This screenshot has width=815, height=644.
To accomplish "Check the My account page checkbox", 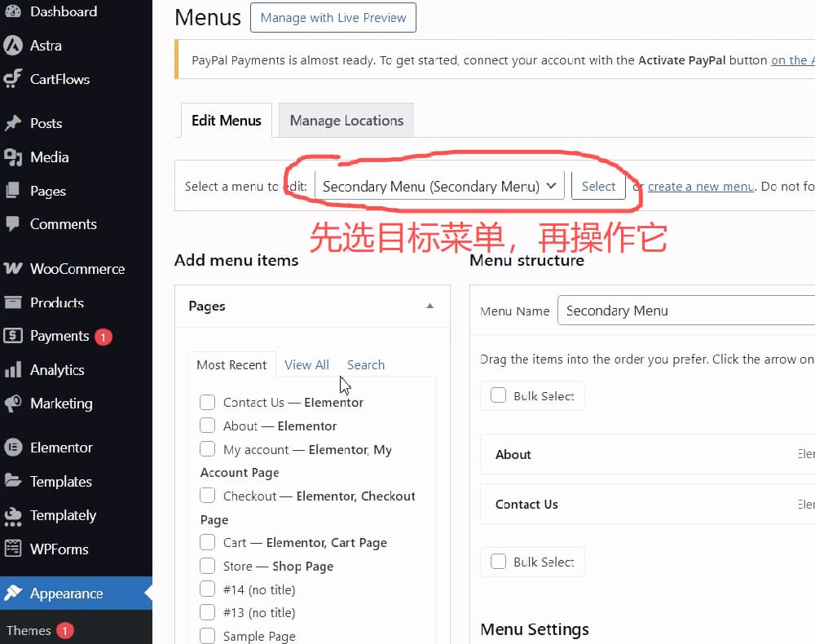I will point(207,448).
